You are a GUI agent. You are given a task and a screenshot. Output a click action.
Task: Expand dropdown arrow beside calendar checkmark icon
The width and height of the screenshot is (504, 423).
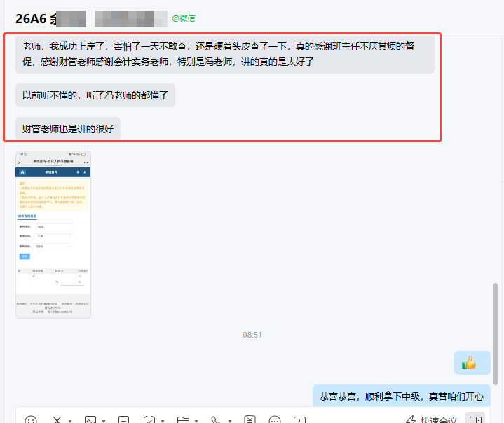click(163, 421)
